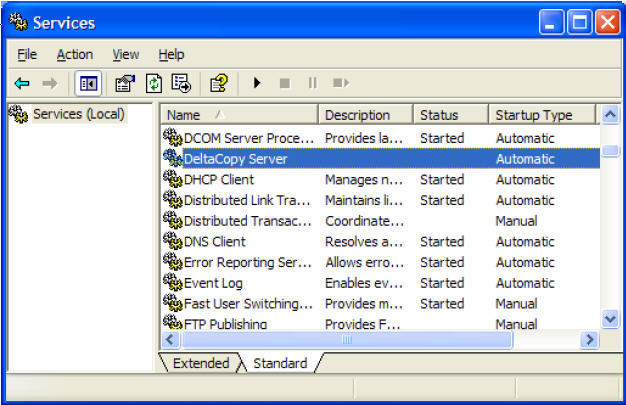This screenshot has height=405, width=626.
Task: Click the 'Allows erro...' description cell
Action: click(365, 263)
